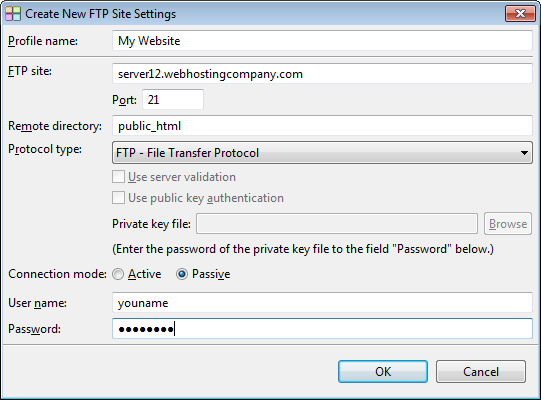541x400 pixels.
Task: Click the Cancel button
Action: (x=481, y=371)
